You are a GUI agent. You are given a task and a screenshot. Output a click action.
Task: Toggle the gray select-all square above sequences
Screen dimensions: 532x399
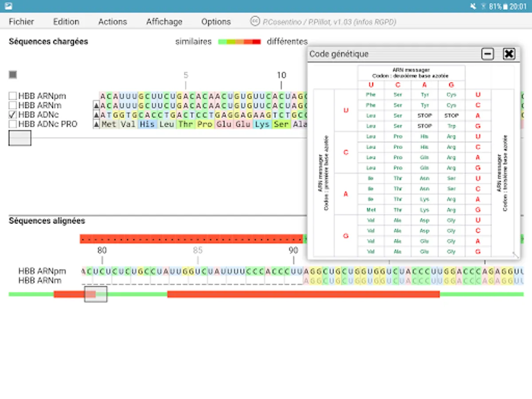(x=13, y=74)
